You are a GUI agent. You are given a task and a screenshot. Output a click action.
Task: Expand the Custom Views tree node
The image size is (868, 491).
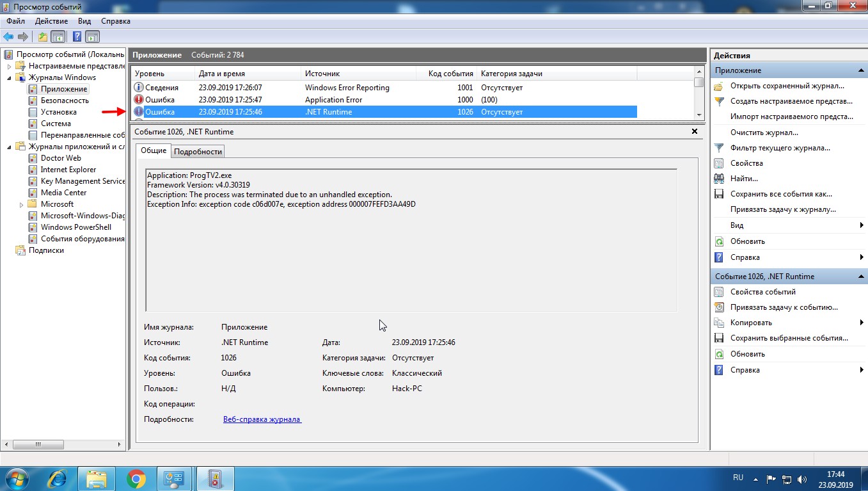(10, 66)
